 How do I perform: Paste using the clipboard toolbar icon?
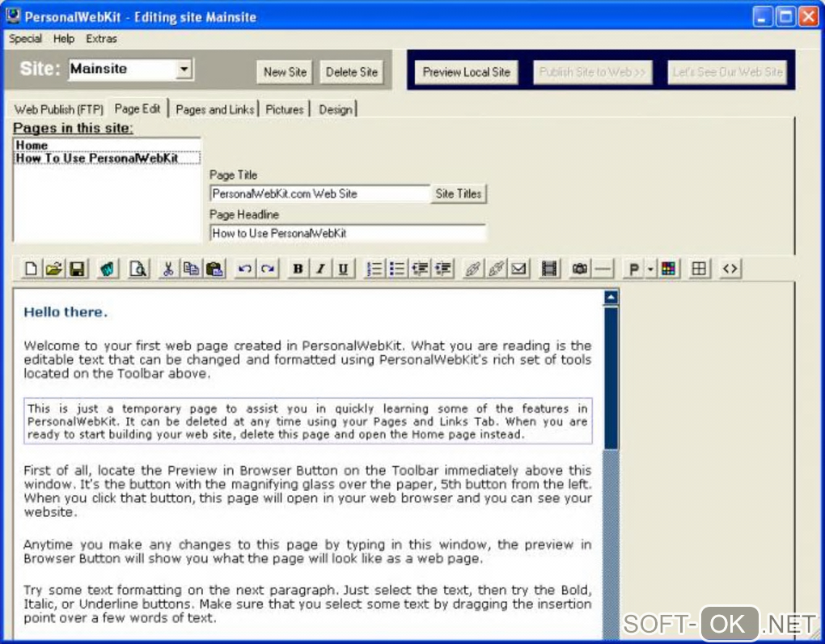point(214,269)
